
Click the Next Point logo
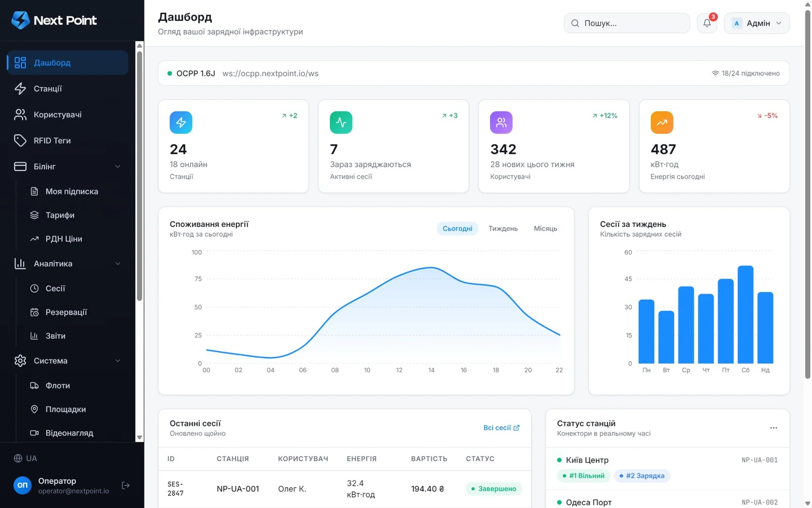coord(54,20)
